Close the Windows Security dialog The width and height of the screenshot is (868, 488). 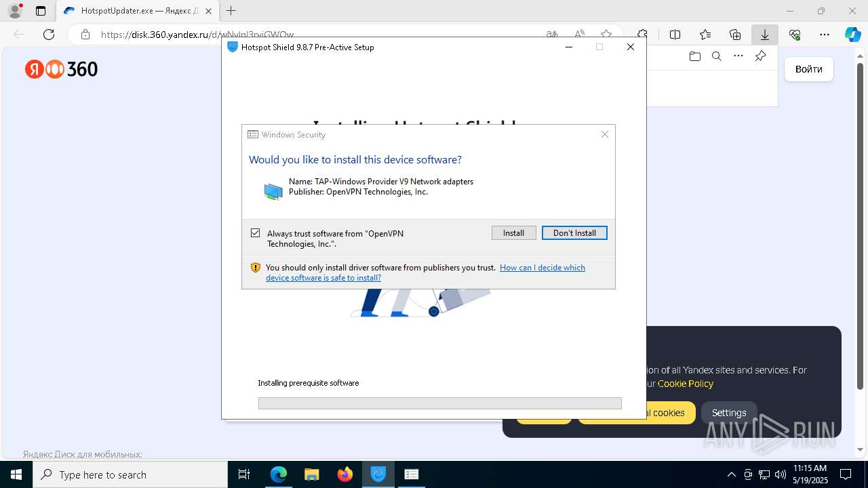coord(605,134)
